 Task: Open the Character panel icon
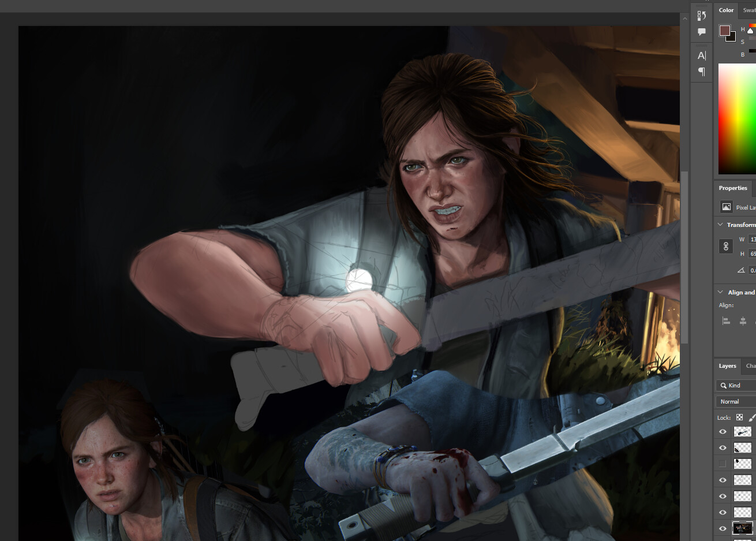[x=702, y=55]
